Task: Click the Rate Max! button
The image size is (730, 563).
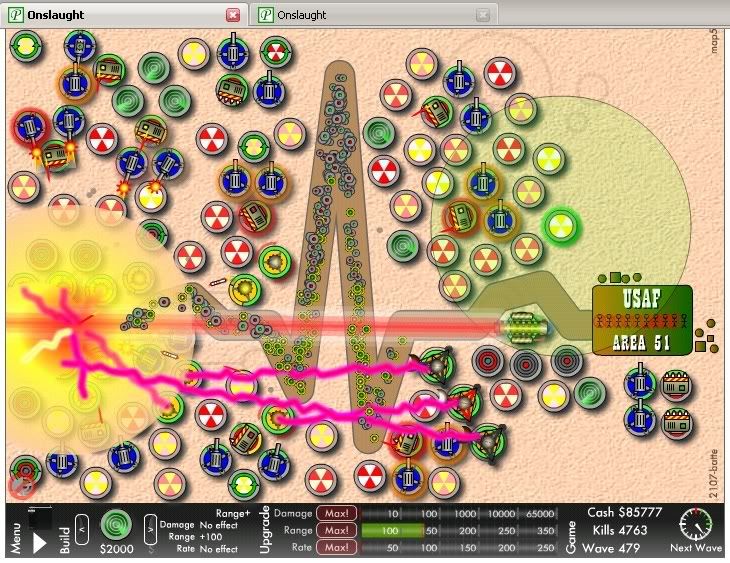Action: coord(337,547)
